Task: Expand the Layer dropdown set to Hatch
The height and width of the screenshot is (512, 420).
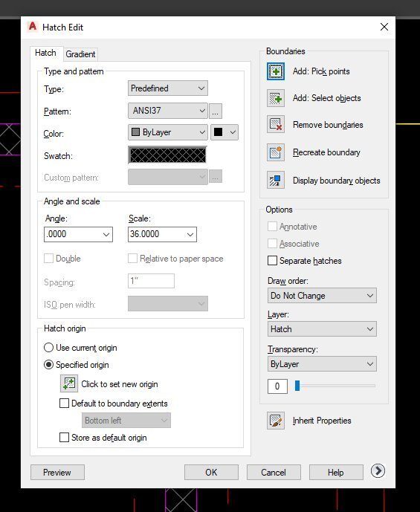Action: click(x=322, y=328)
